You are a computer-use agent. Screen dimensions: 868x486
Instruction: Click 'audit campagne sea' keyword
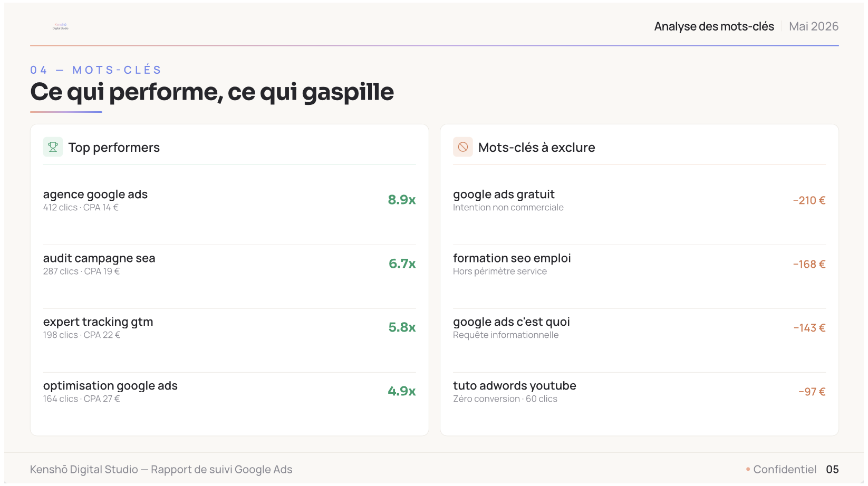[x=99, y=258]
